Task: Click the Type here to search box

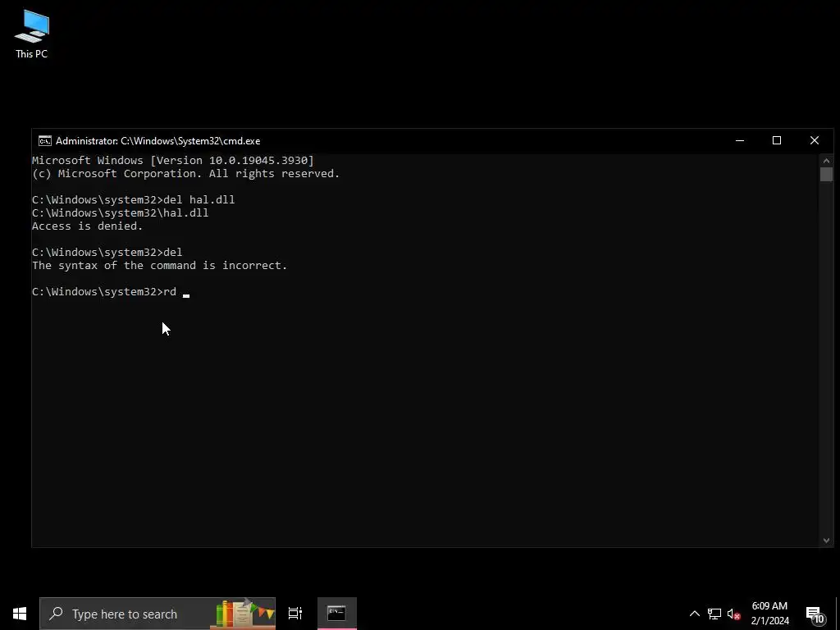Action: click(157, 614)
